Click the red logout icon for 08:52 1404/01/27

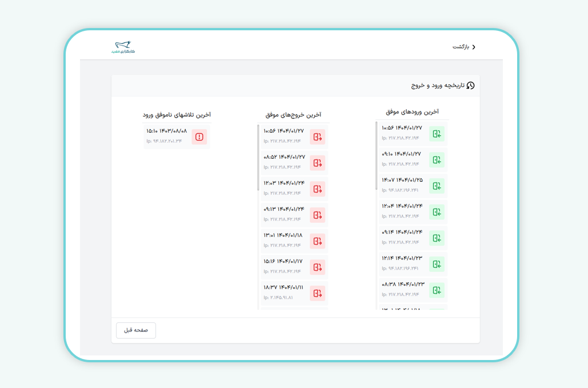(318, 163)
